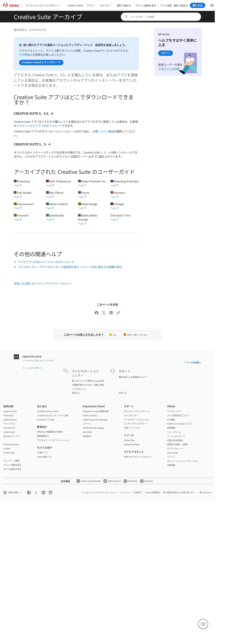The image size is (234, 644).
Task: Click the SpeedGrade product icon
Action: click(47, 215)
